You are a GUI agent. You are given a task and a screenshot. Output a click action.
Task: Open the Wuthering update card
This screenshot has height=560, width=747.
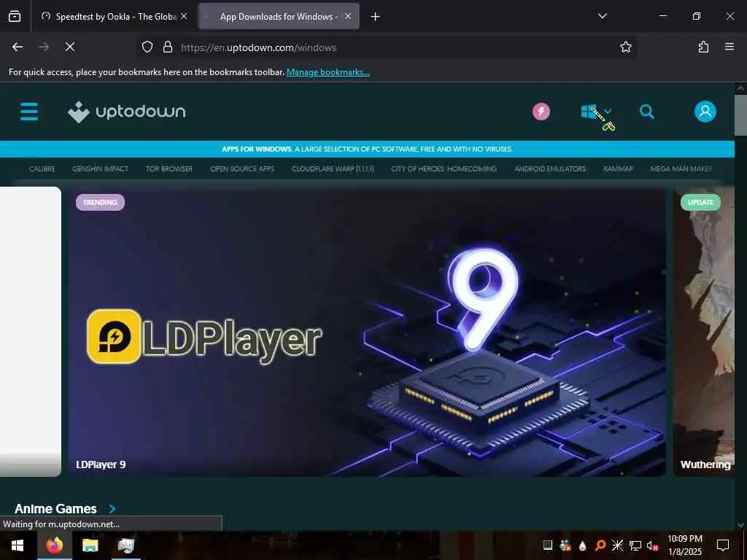coord(704,332)
